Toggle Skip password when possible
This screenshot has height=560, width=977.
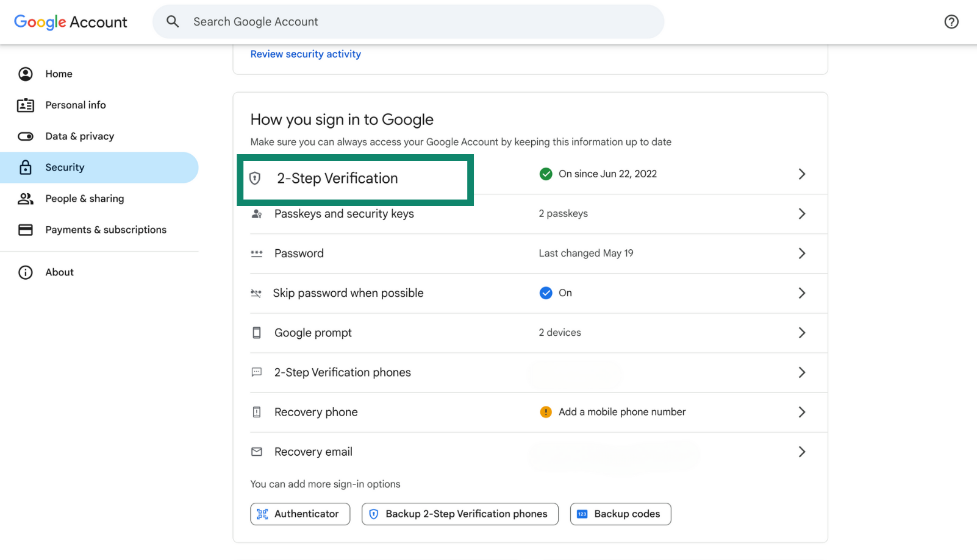(546, 292)
